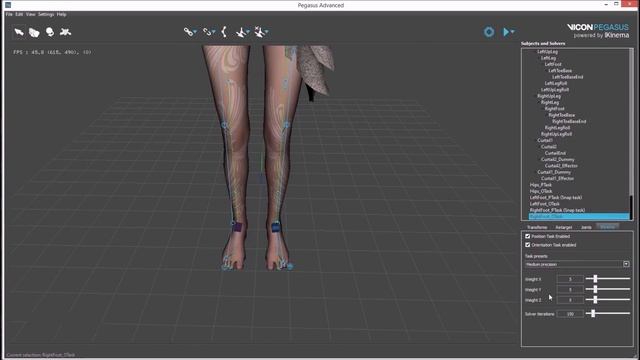This screenshot has width=640, height=360.
Task: Select RightToeBaseEnd in the tree
Action: point(569,121)
